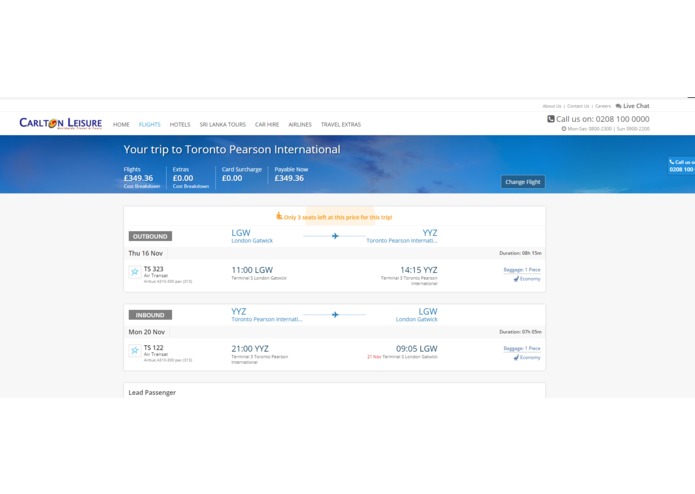
Task: Click the Thu 16 Nov date
Action: pyautogui.click(x=145, y=253)
